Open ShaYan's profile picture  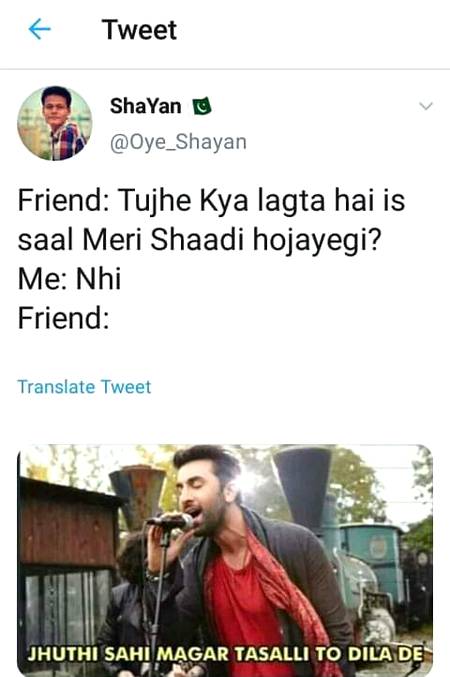pos(55,123)
